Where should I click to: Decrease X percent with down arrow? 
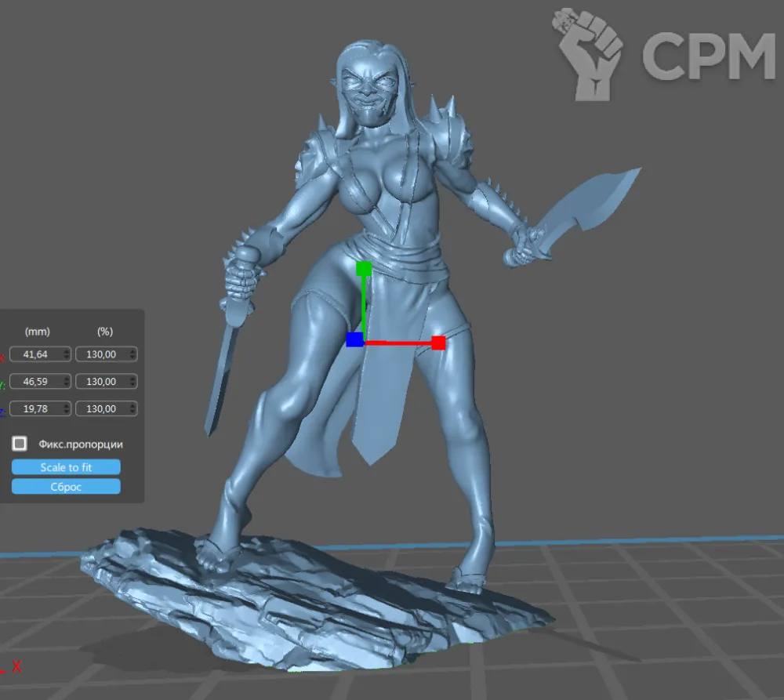click(132, 357)
